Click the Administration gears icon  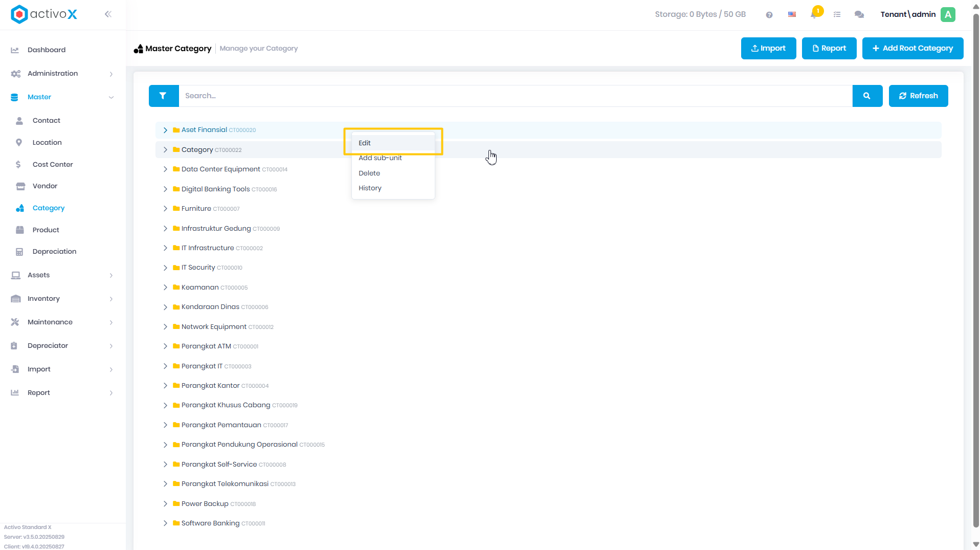15,74
